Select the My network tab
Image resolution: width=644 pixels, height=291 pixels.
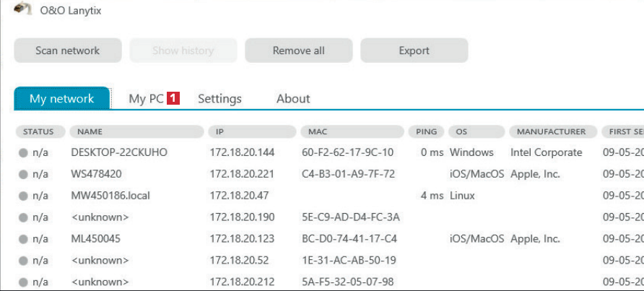point(61,99)
